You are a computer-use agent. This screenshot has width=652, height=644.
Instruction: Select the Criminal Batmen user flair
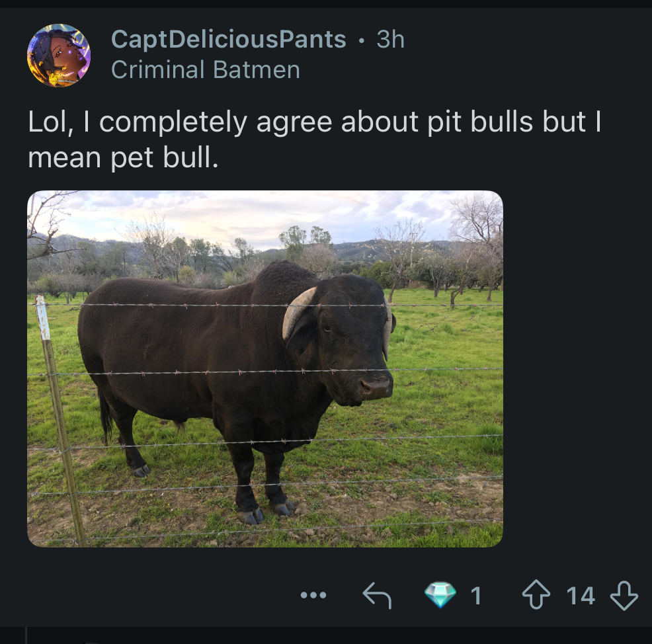click(x=205, y=69)
